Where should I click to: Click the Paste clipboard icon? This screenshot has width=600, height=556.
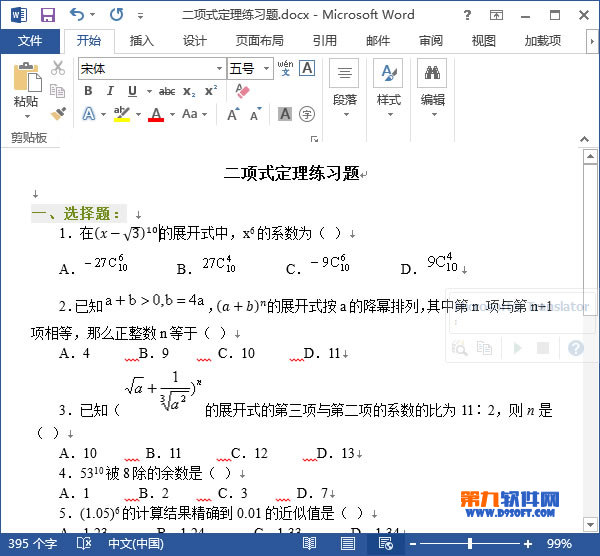coord(27,77)
